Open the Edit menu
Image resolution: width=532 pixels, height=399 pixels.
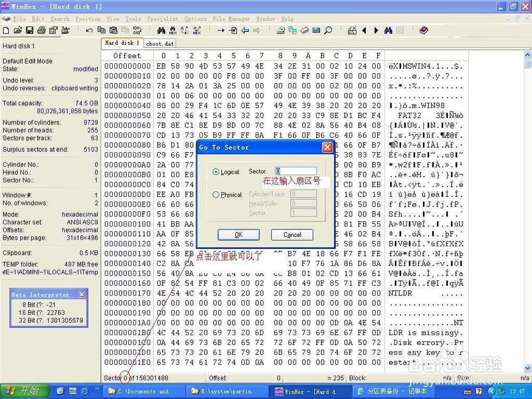[x=38, y=19]
